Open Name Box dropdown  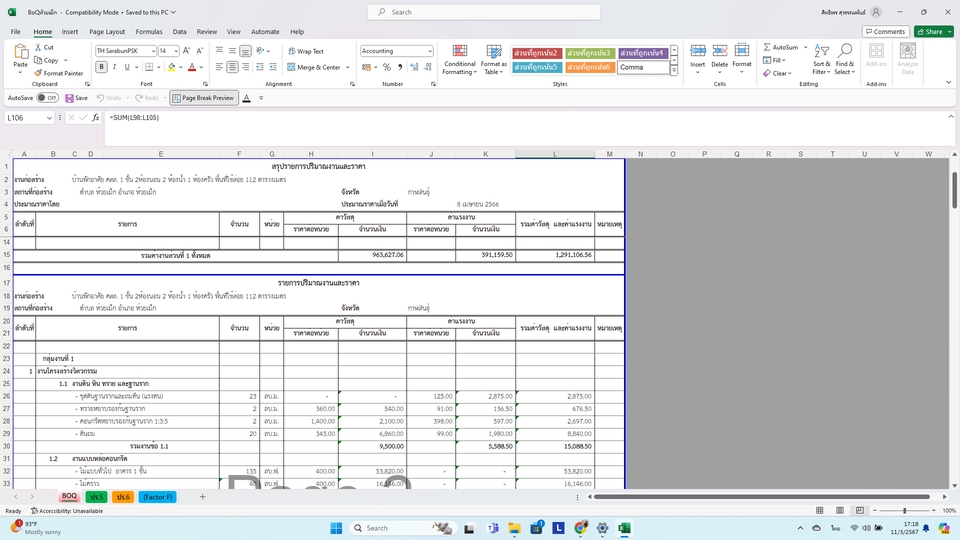pos(48,118)
